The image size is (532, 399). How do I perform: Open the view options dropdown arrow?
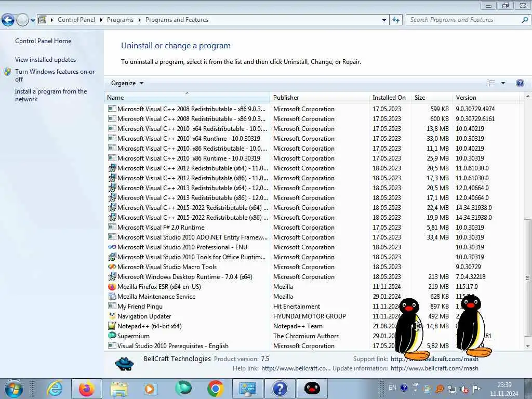click(503, 83)
